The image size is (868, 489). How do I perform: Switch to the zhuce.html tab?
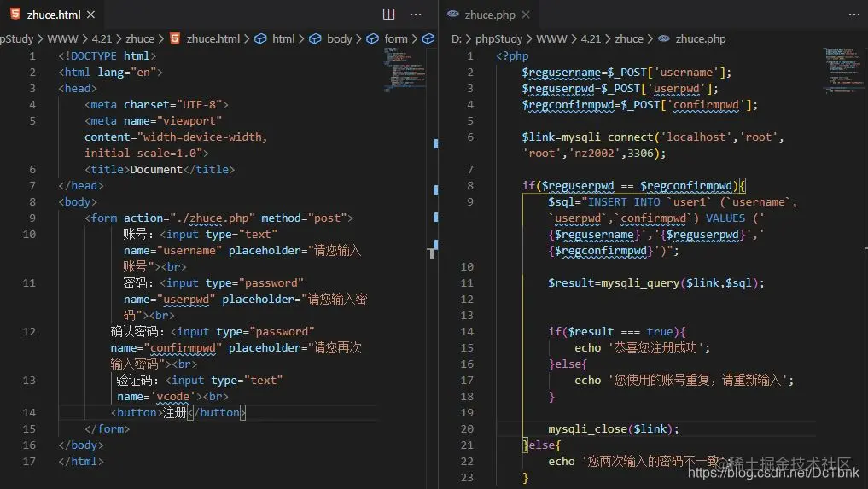pyautogui.click(x=53, y=15)
